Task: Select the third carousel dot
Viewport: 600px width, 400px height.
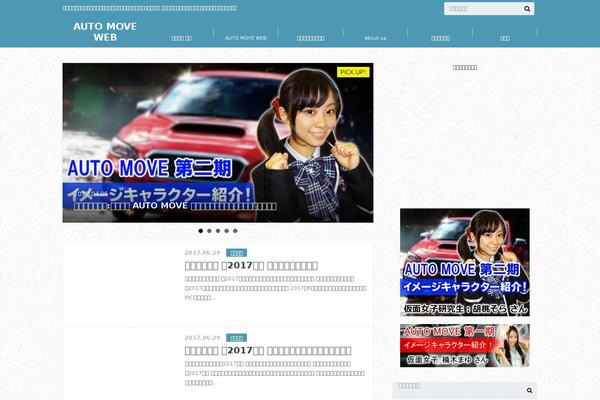Action: coord(218,231)
